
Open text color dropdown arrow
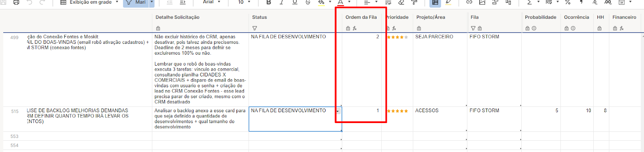(x=349, y=2)
